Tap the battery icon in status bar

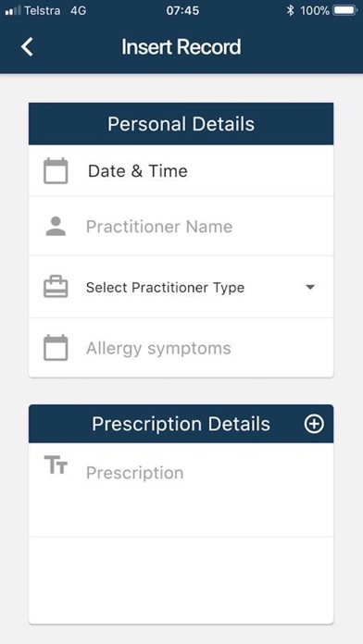[x=344, y=10]
